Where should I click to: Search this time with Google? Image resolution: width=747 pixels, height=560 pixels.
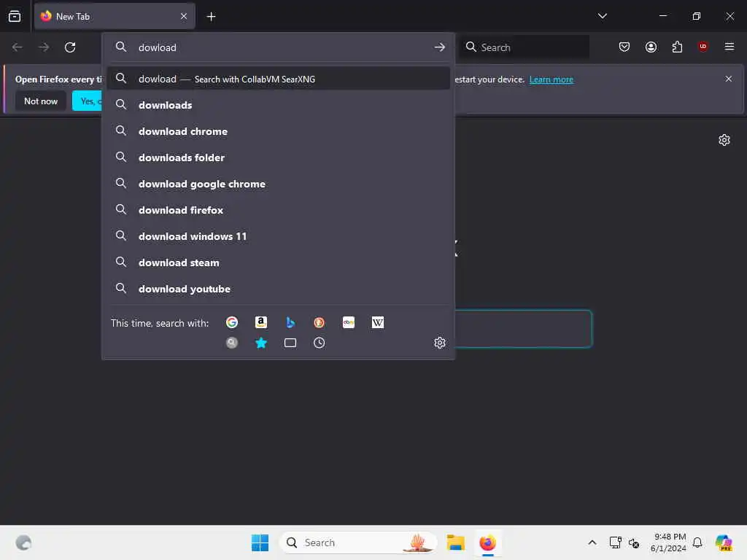pos(231,322)
